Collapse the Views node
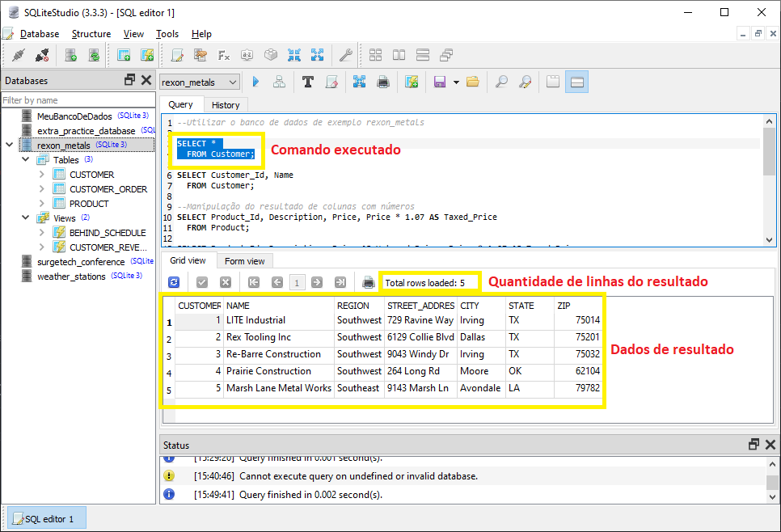 (25, 217)
